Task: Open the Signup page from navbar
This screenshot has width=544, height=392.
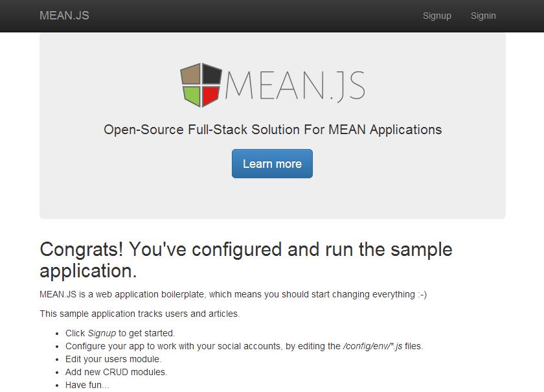Action: pos(436,16)
